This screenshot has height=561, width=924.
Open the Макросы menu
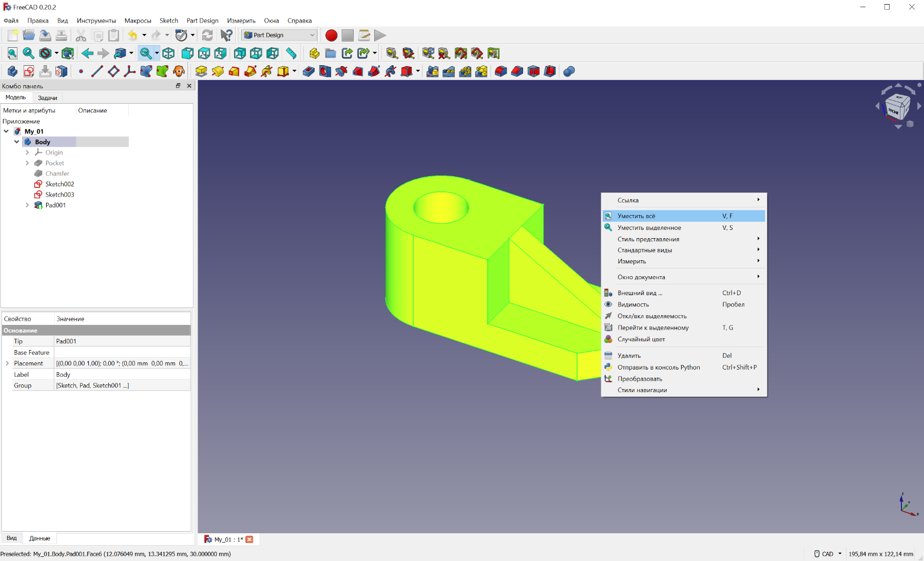coord(138,21)
